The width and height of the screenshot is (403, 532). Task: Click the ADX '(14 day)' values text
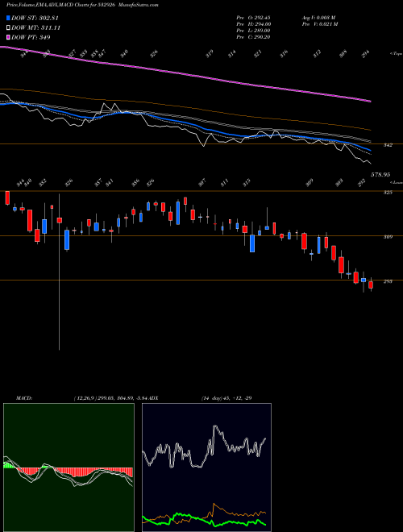[x=226, y=398]
